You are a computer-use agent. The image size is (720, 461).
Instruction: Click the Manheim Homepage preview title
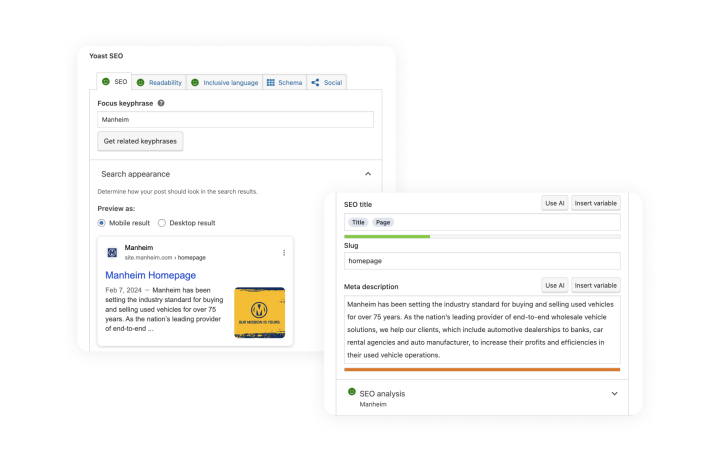pyautogui.click(x=151, y=275)
